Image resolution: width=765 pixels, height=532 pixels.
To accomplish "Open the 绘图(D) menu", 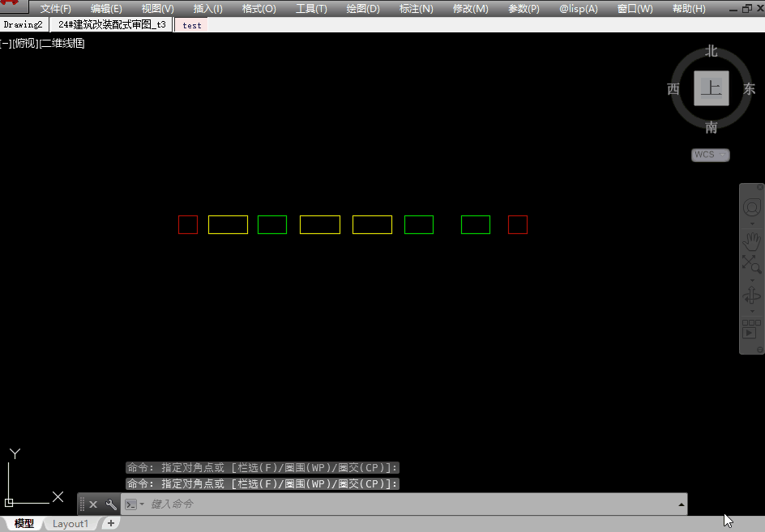I will click(x=362, y=9).
